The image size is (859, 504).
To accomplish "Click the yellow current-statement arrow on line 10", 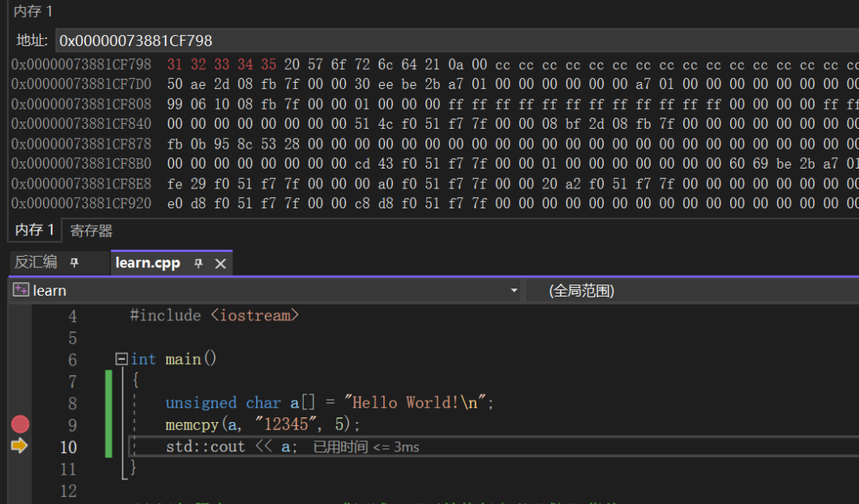I will coord(19,446).
